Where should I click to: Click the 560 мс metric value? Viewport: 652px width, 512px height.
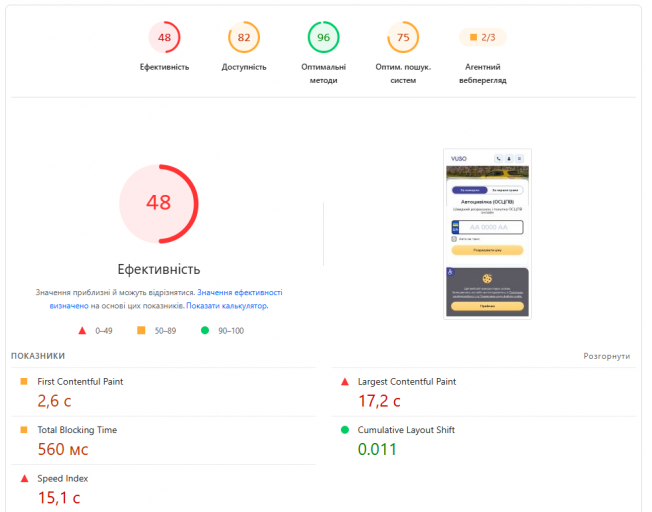[x=63, y=449]
